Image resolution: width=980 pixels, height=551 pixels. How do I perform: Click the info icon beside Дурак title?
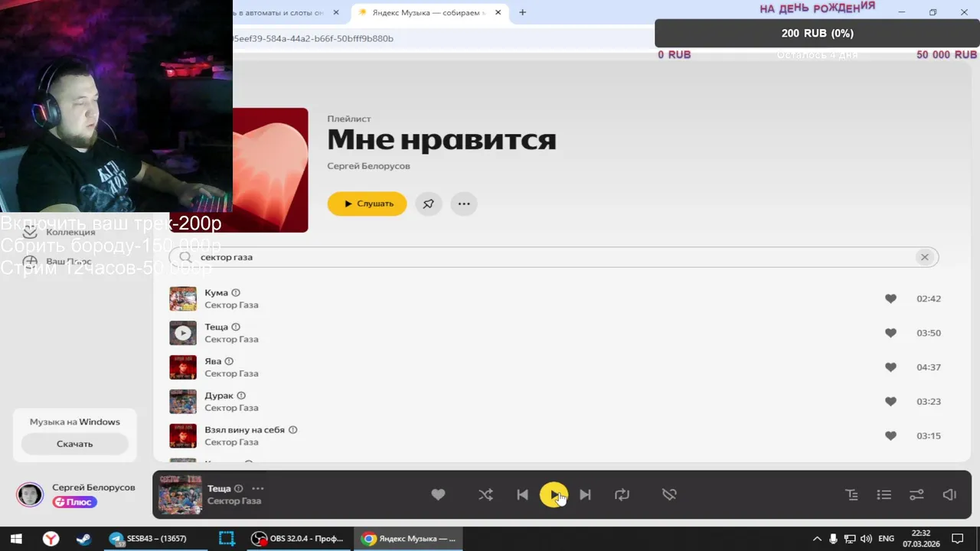coord(241,396)
